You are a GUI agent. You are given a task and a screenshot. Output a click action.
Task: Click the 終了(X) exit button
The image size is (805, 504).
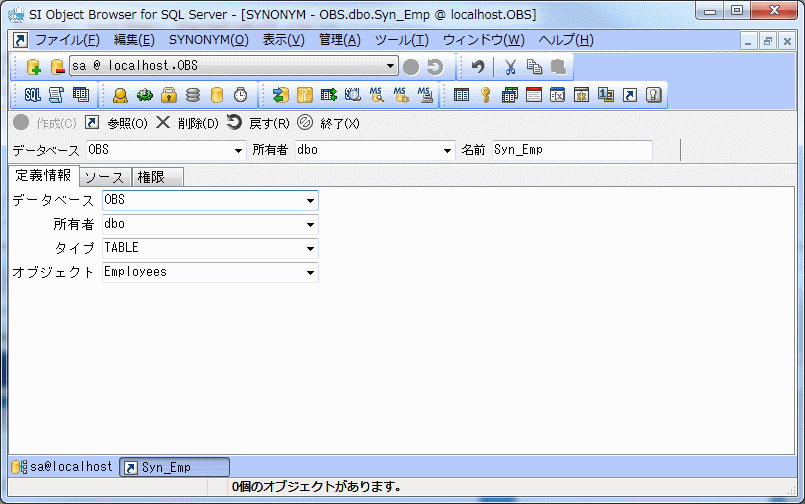click(x=328, y=123)
